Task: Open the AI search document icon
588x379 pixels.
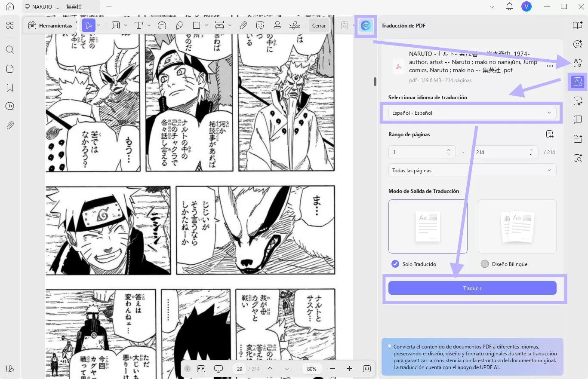Action: pyautogui.click(x=578, y=158)
